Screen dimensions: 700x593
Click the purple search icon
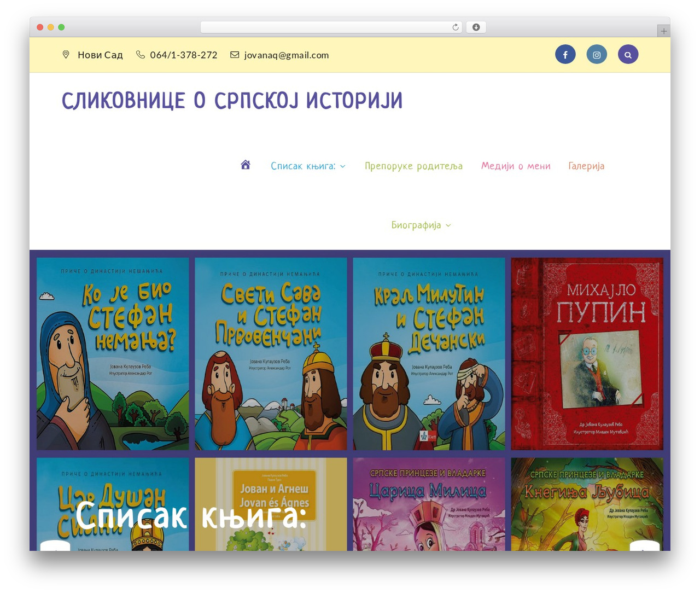pos(628,54)
